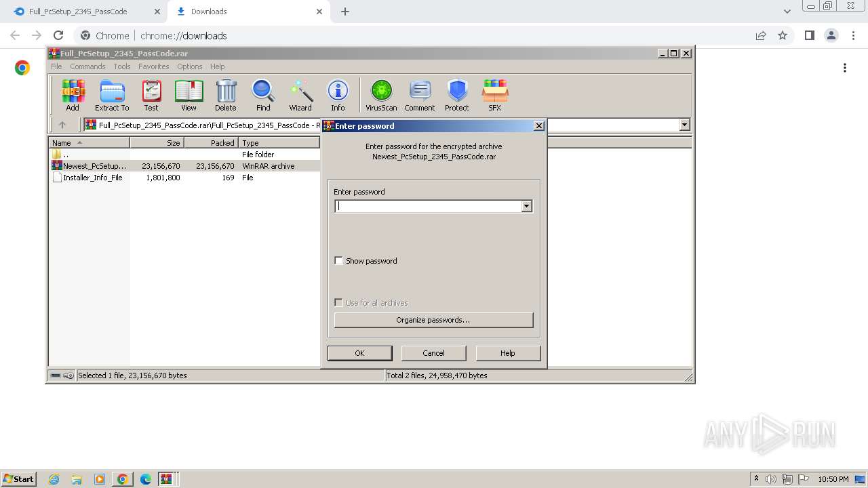Open the Chrome three-dot menu

[854, 35]
